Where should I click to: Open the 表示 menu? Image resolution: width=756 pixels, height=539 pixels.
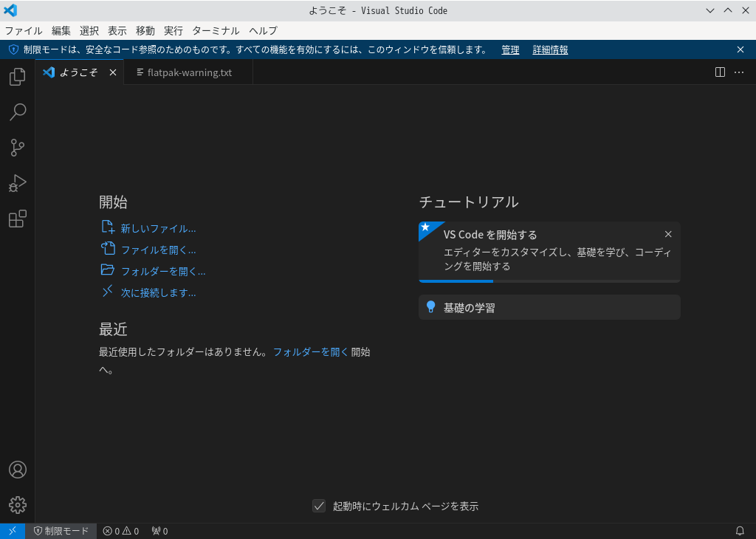tap(117, 31)
